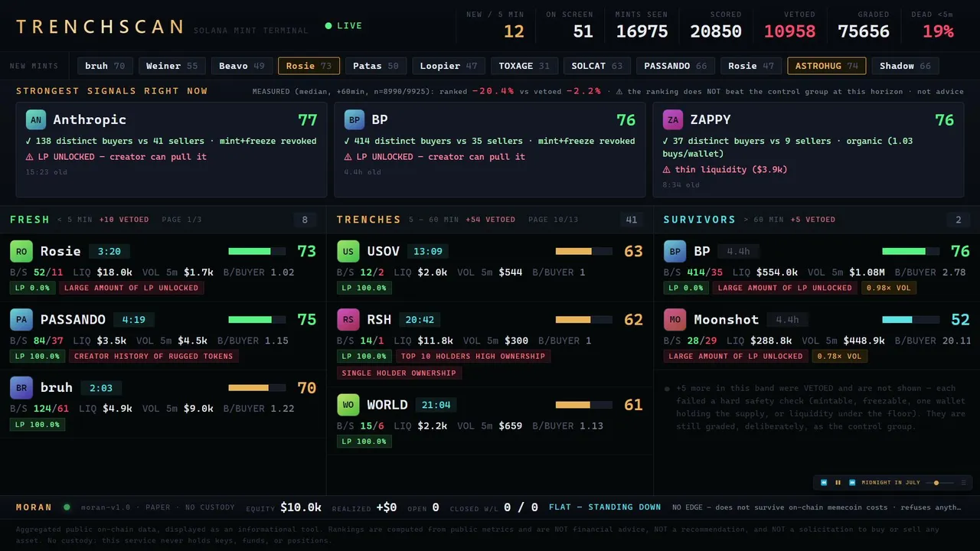Screen dimensions: 980x551
Task: Click the green LIVE status dot
Action: 328,26
